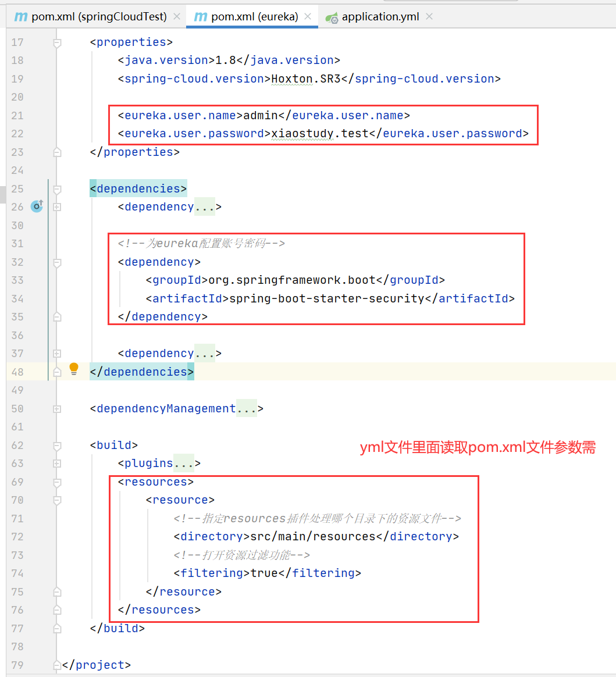Click the folded dots in dependency line 37

click(x=205, y=354)
